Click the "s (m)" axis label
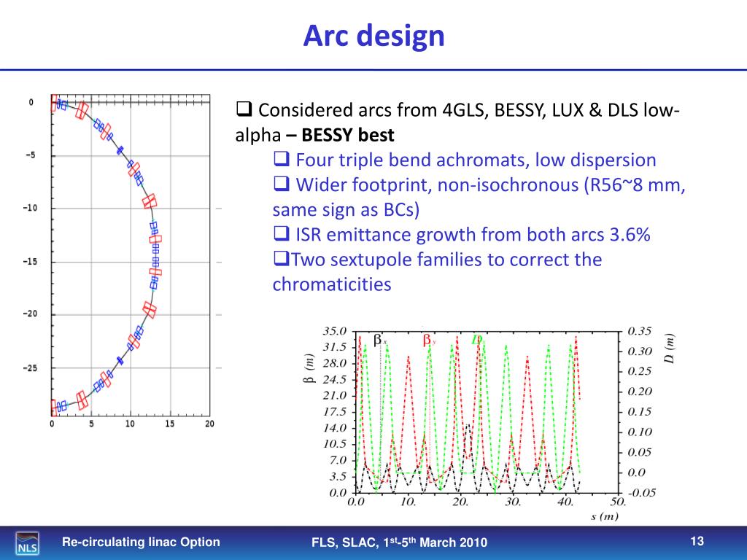 [604, 516]
